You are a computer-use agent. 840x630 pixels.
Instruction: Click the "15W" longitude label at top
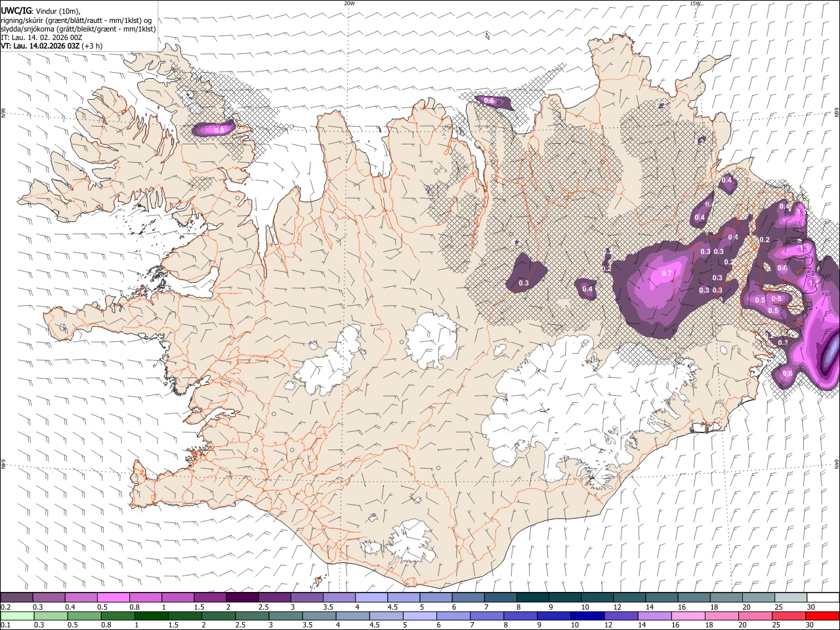(695, 3)
